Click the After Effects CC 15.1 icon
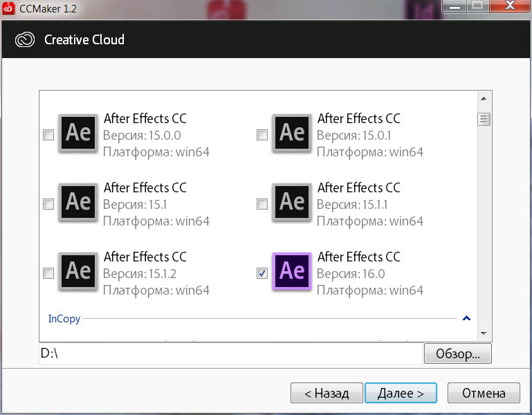532x415 pixels. pyautogui.click(x=78, y=203)
